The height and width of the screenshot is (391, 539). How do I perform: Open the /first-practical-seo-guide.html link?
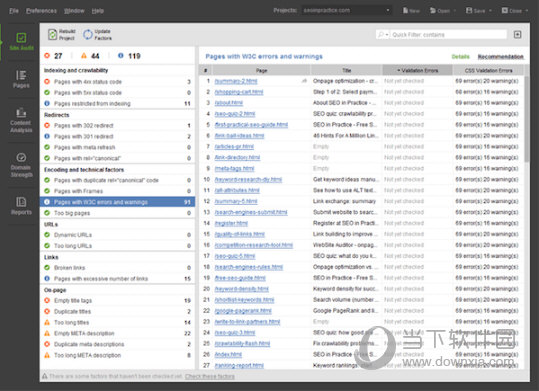(251, 124)
